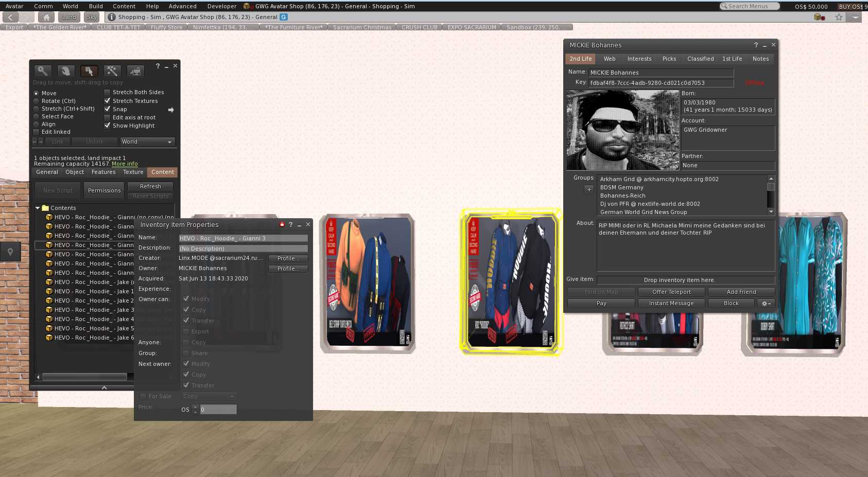
Task: Open the gear options menu in profile
Action: tap(766, 304)
